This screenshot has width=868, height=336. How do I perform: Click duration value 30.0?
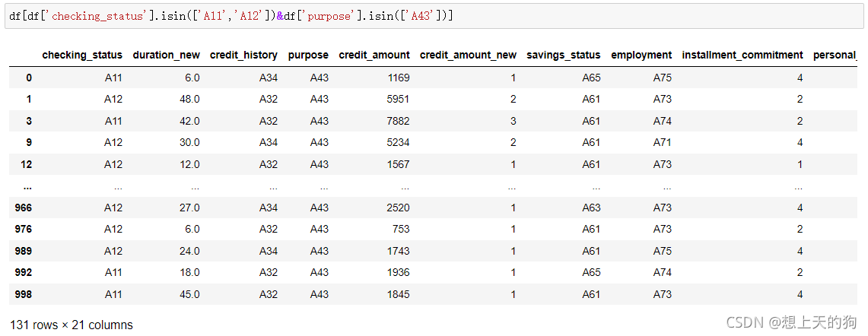point(189,142)
